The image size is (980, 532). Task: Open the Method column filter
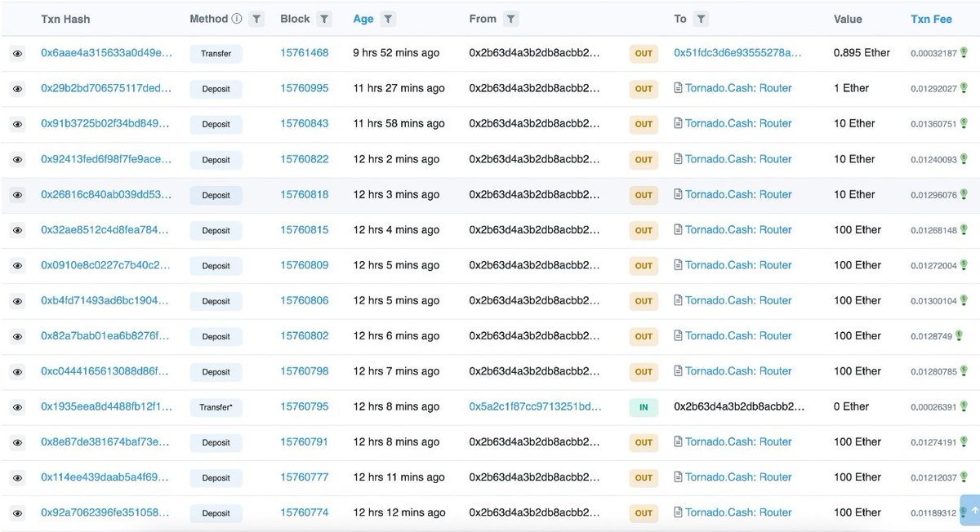(x=256, y=19)
